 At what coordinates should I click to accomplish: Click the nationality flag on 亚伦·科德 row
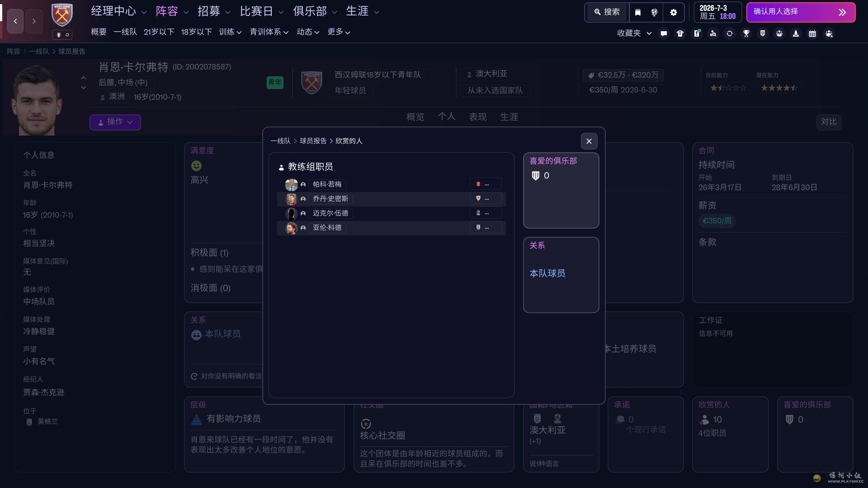(478, 227)
